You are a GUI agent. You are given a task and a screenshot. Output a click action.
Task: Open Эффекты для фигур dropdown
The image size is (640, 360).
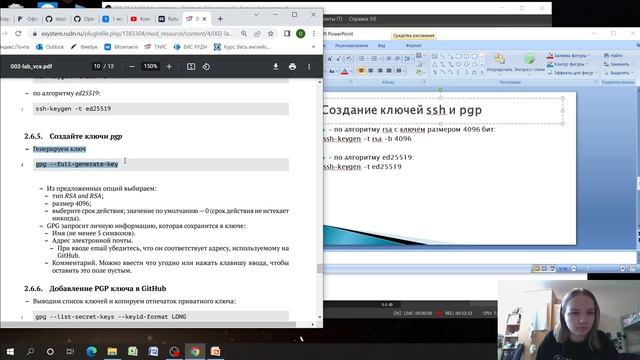pos(571,73)
